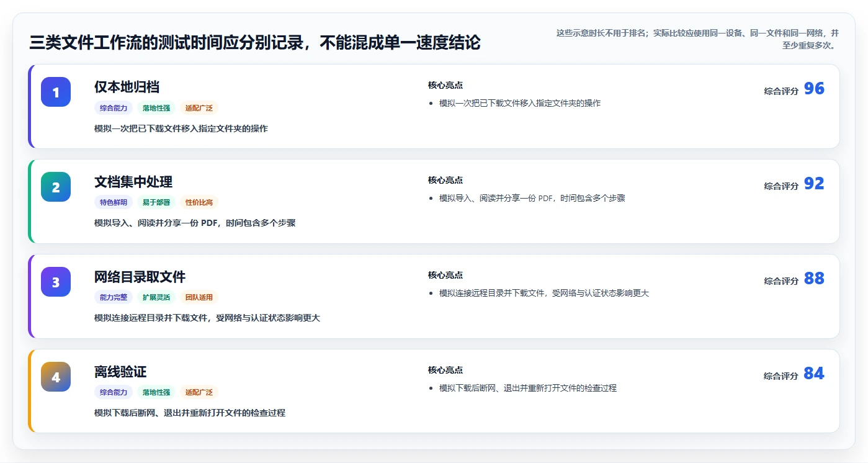Click 综合评分 label in 离线验证 card
Viewport: 868px width, 463px height.
click(781, 376)
